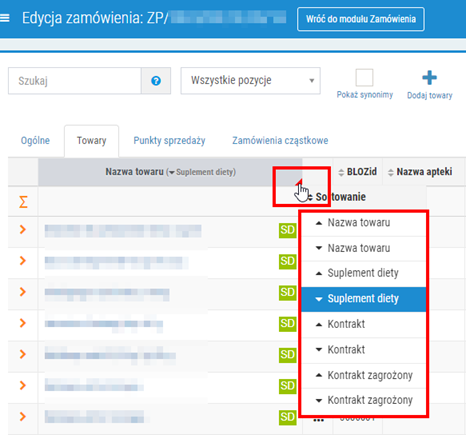Click the red sort triangle in header
Screen dimensions: 466x435
click(299, 182)
